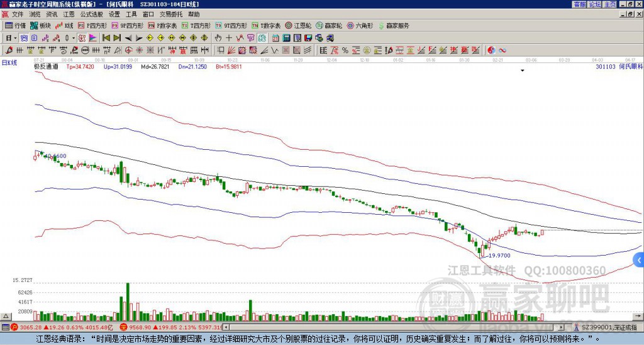The image size is (644, 345).
Task: Click the 9568.90 index value in status bar
Action: pos(141,327)
